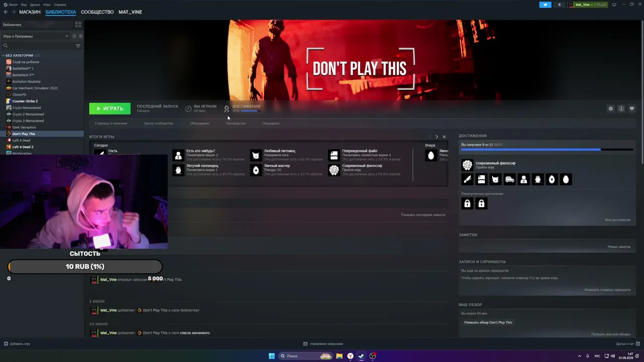Click the Яичный мастер egg achievement icon
Screen dimensions: 644x362
[256, 170]
